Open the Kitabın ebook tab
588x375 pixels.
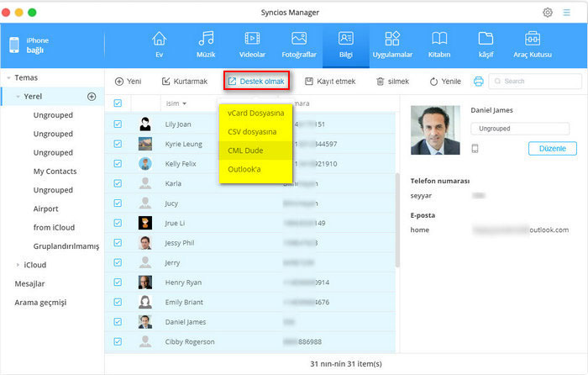pos(439,45)
